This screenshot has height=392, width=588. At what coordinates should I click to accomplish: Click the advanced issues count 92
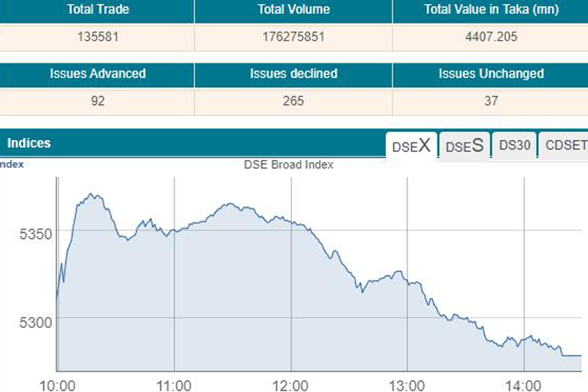[97, 101]
